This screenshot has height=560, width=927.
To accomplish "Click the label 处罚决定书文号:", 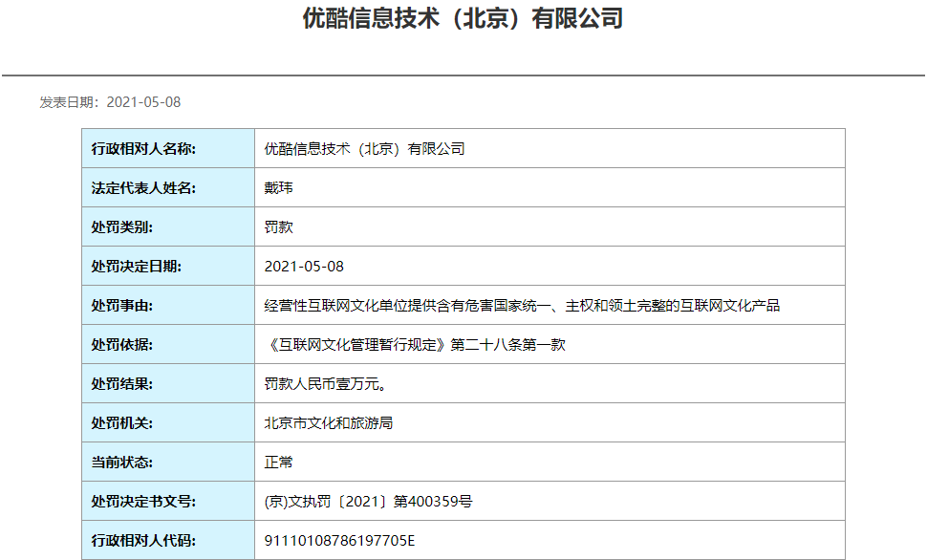I will pos(143,502).
